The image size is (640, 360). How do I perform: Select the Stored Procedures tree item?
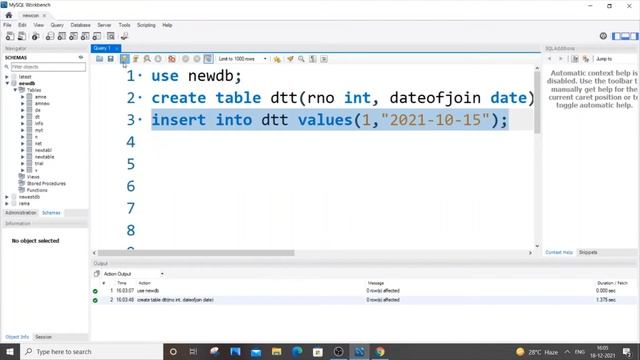coord(46,183)
